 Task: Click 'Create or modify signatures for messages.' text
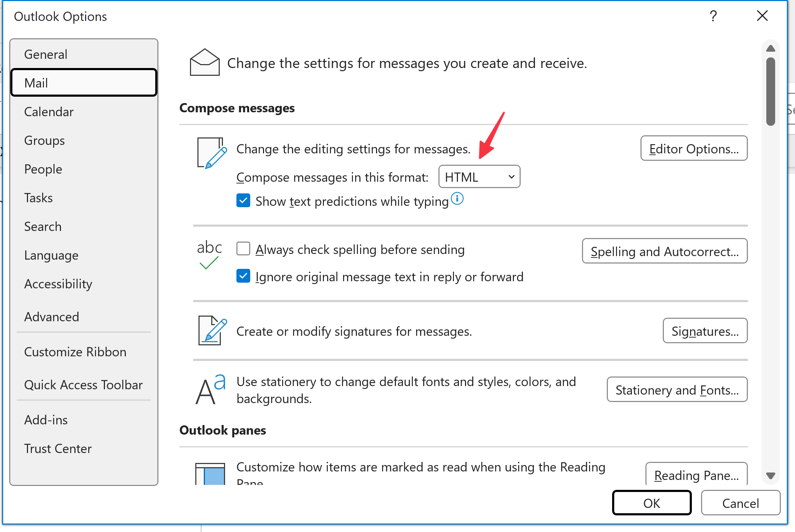[354, 331]
